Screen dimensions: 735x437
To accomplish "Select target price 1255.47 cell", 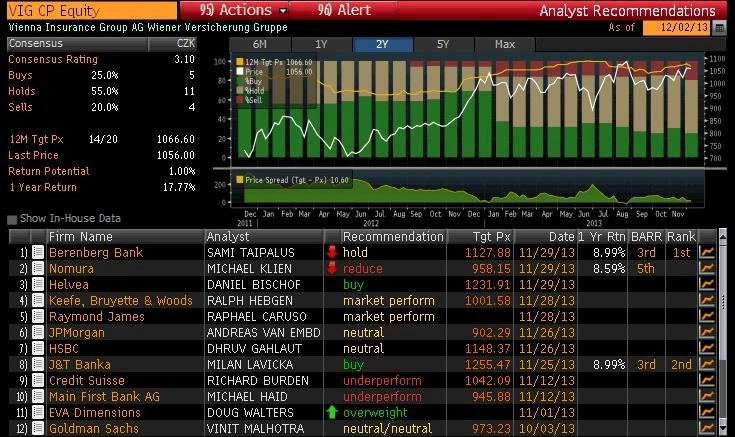I will tap(488, 364).
